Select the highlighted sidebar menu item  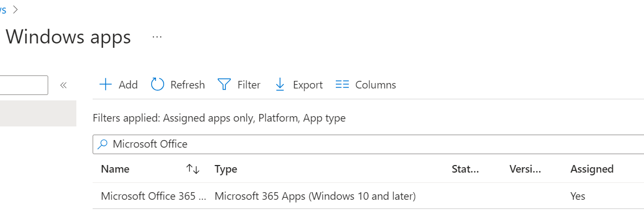(38, 113)
